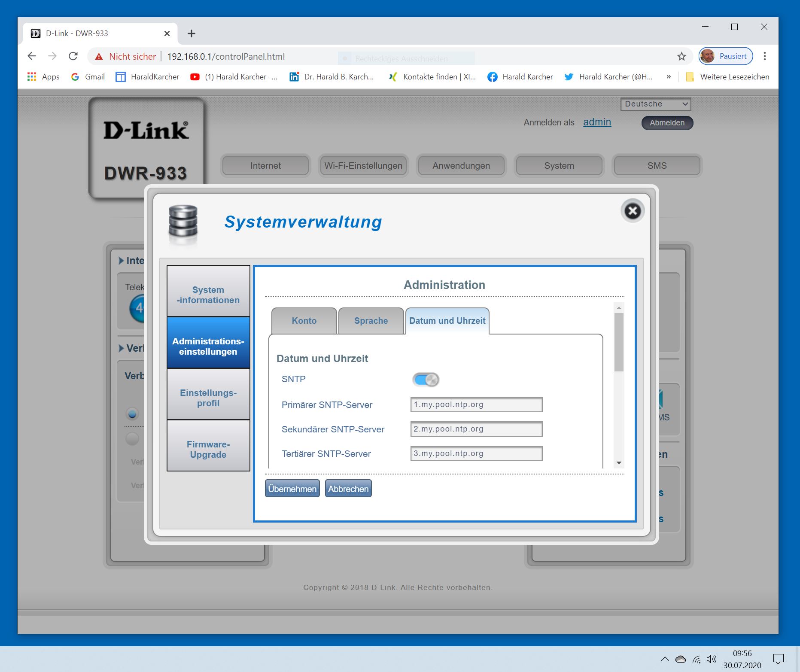This screenshot has height=672, width=800.
Task: Open the Twitter Harald Karcher bookmark
Action: click(x=608, y=77)
